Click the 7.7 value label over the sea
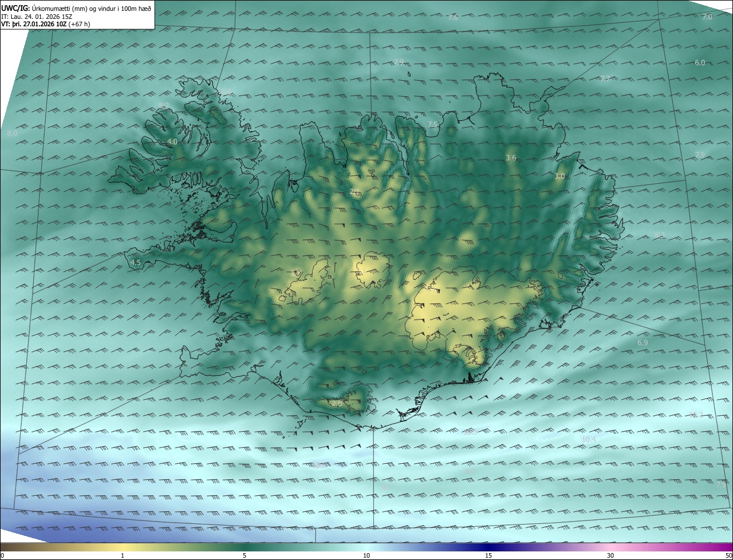This screenshot has width=733, height=560. (605, 79)
